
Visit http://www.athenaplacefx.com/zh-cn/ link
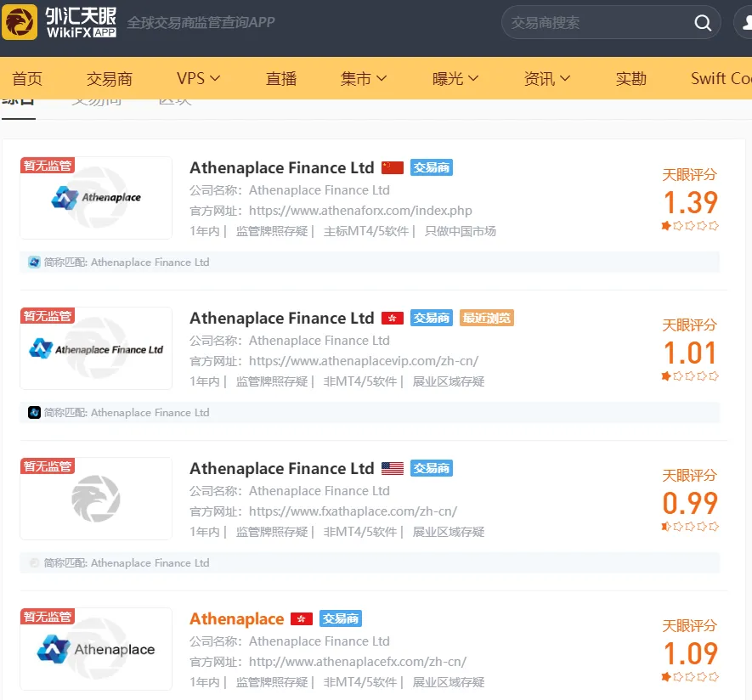357,662
